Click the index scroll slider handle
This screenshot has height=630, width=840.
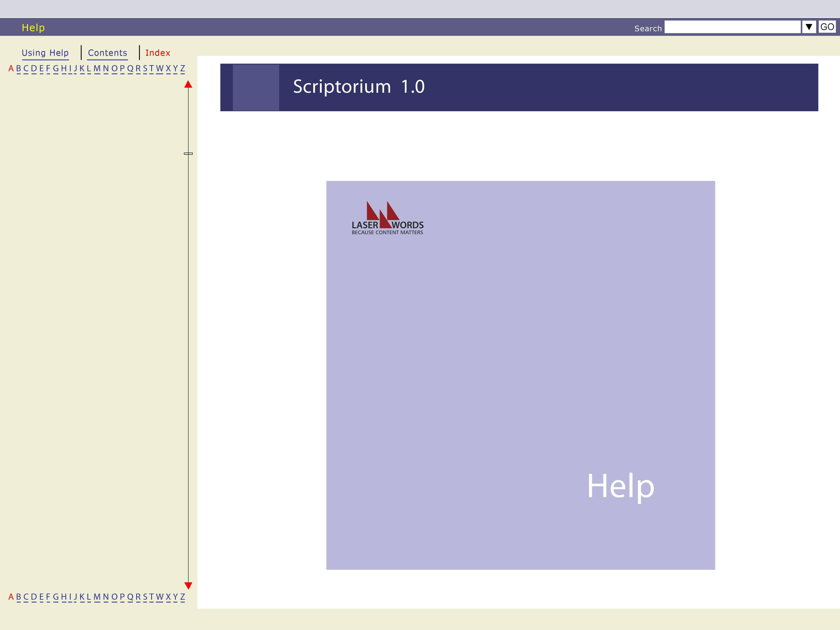point(188,153)
